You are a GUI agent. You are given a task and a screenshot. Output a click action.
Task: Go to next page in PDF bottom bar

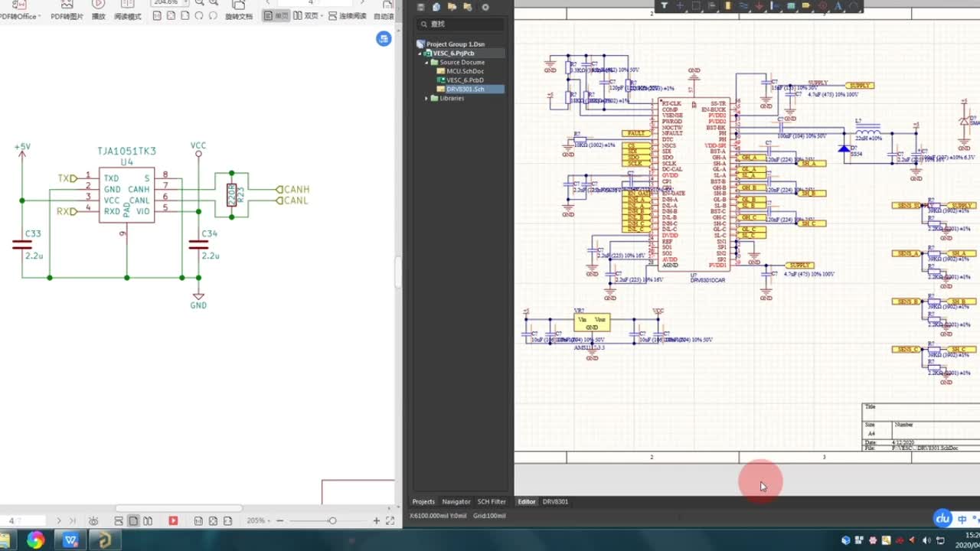pos(59,521)
